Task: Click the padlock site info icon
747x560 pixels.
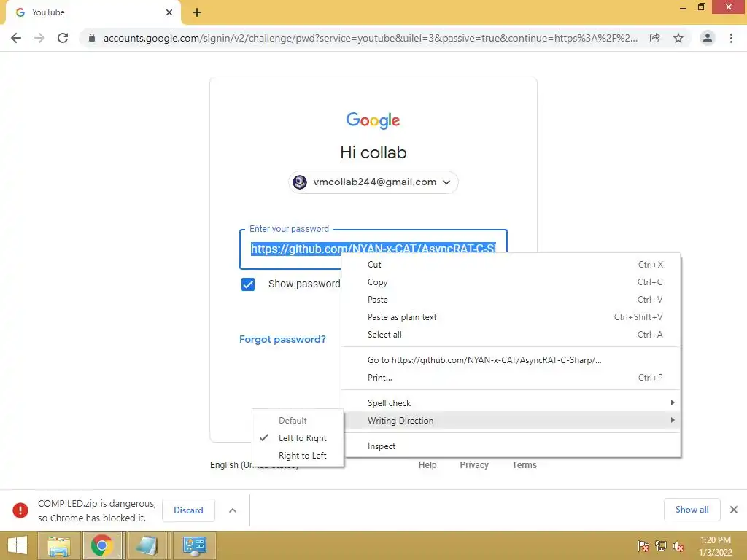Action: pyautogui.click(x=92, y=38)
